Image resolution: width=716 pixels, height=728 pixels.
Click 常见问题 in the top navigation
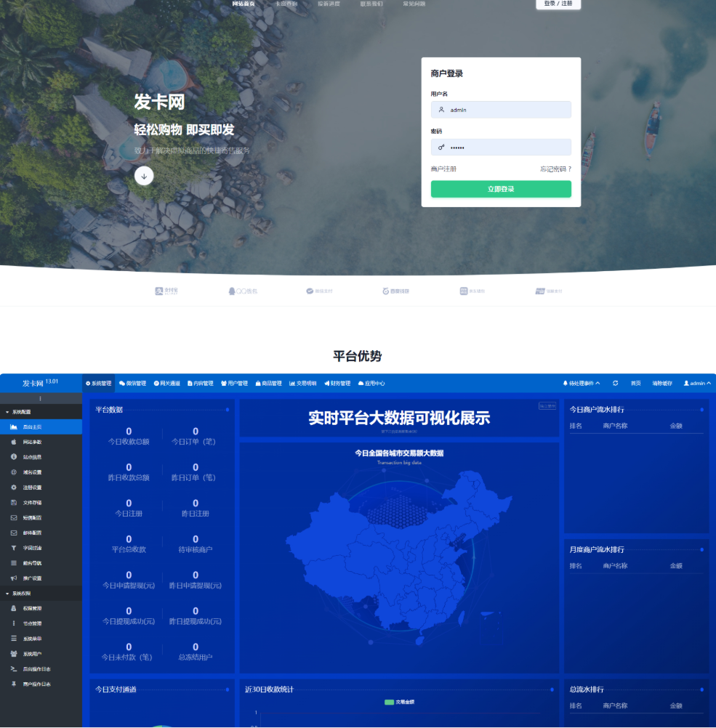(x=414, y=4)
